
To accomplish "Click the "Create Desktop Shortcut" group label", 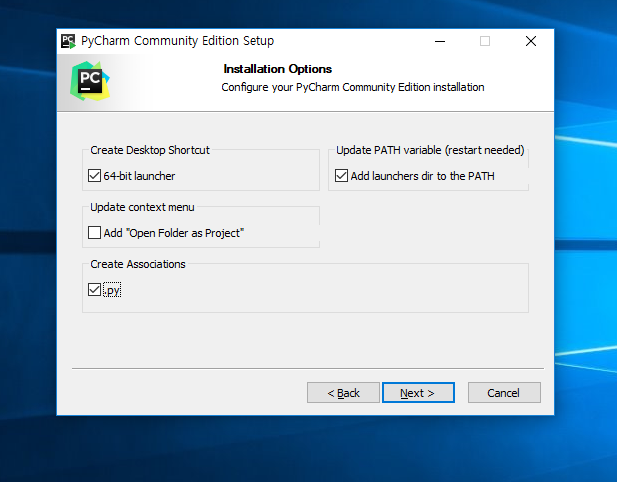I will 150,150.
